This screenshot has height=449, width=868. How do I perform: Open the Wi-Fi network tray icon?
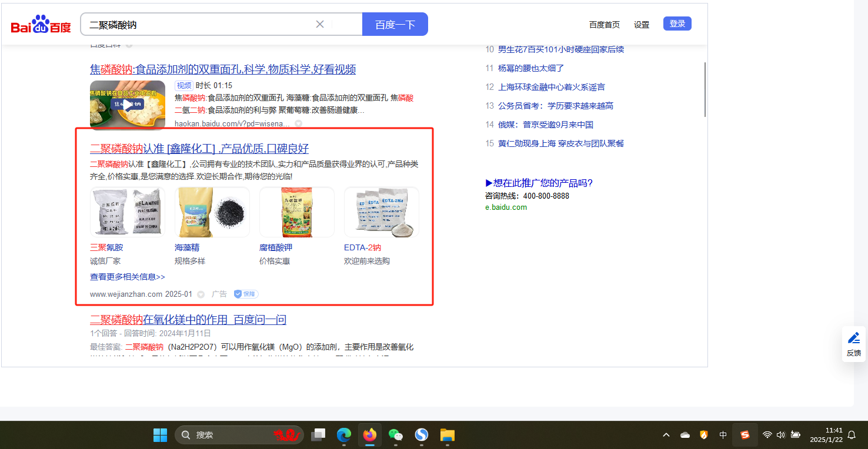tap(767, 435)
